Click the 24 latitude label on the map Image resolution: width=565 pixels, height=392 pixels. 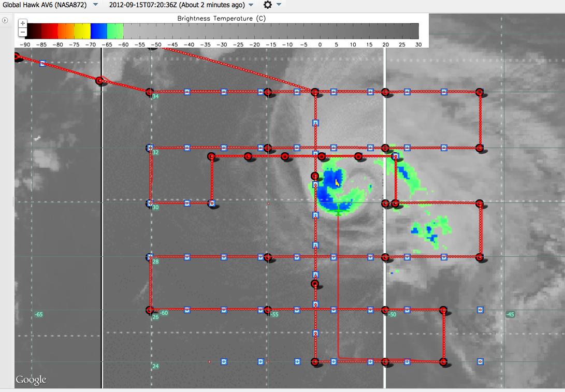[155, 366]
